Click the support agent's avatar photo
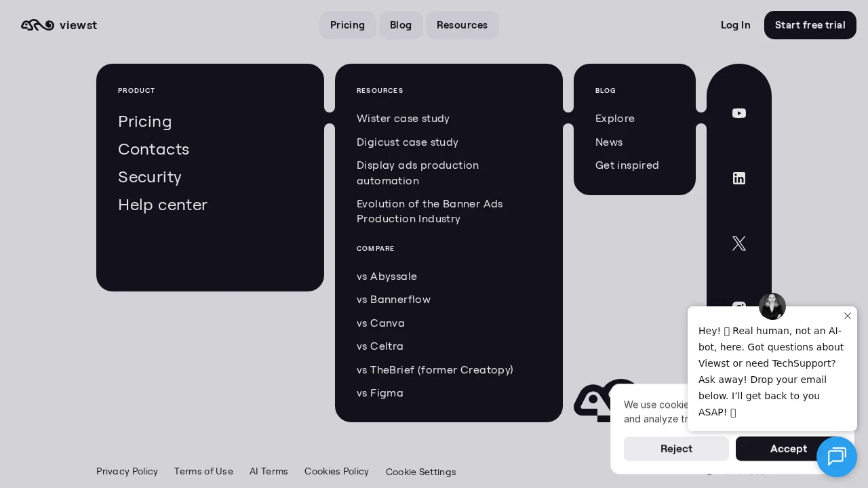 pos(772,306)
